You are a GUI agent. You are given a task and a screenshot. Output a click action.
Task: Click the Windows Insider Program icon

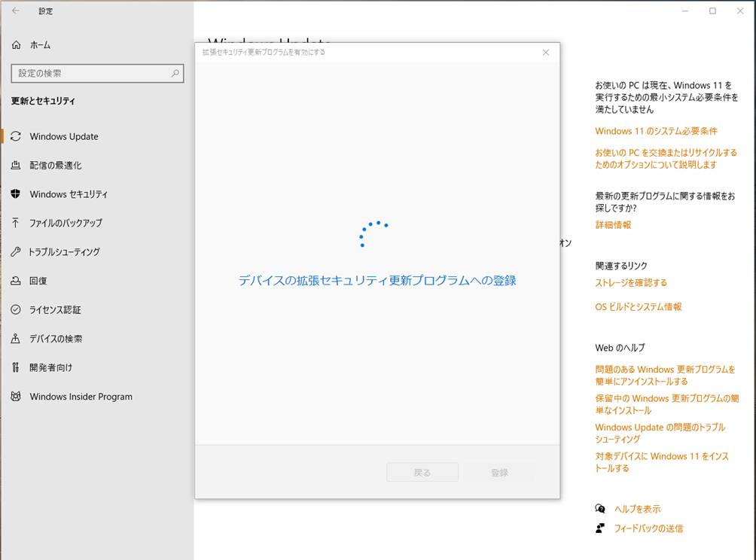(16, 397)
